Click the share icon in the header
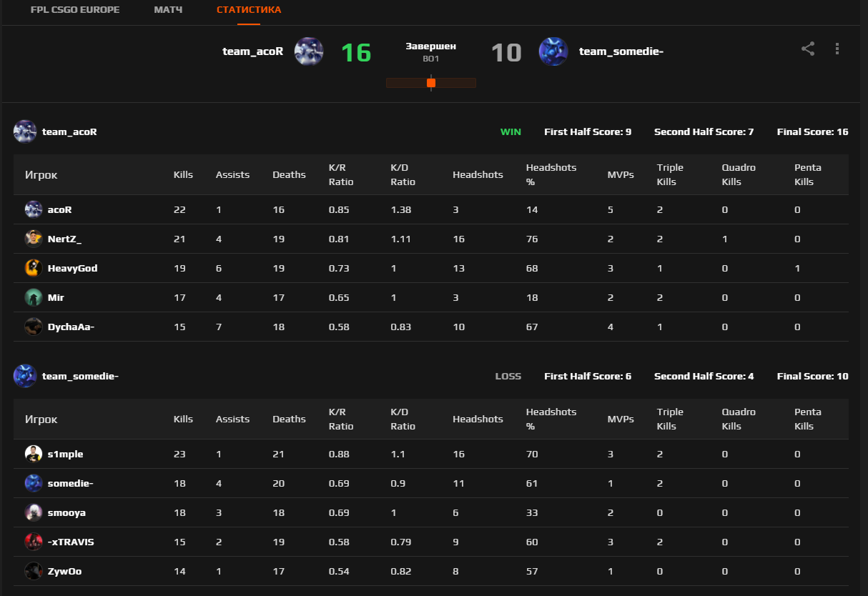The image size is (868, 596). (x=808, y=49)
